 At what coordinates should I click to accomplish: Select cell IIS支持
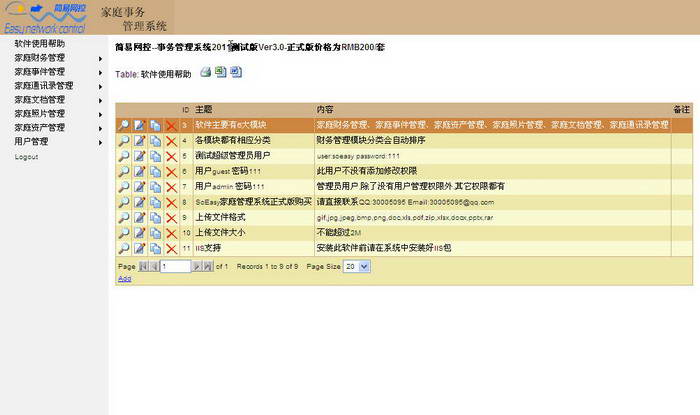(x=208, y=248)
